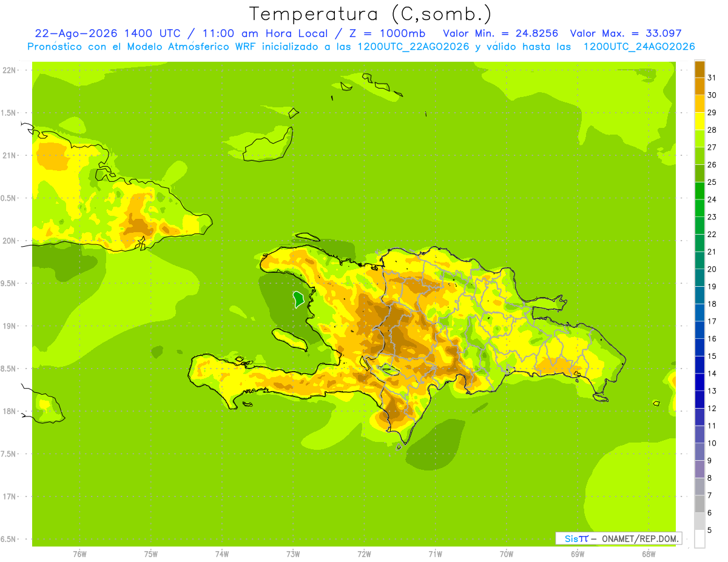Viewport: 728px width, 562px height.
Task: Pick the gray swatch between 6 and 7
Action: point(699,504)
